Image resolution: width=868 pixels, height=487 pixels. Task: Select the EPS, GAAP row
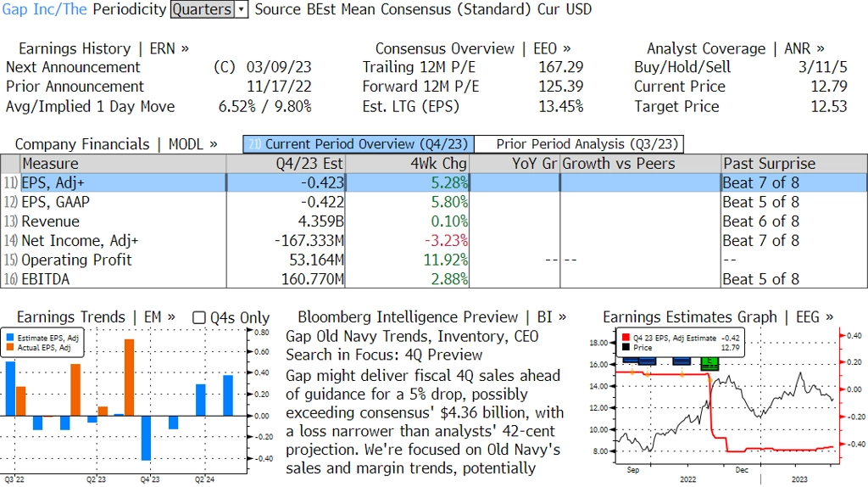[x=434, y=202]
